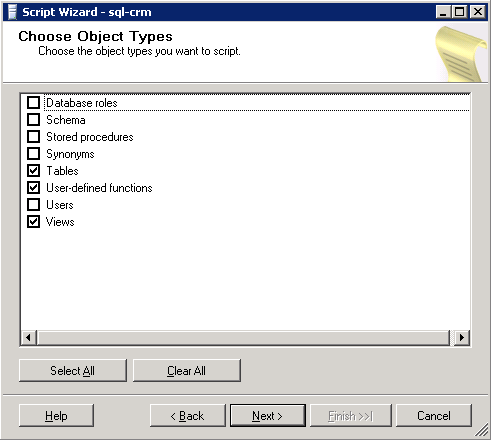This screenshot has width=491, height=440.
Task: Click the Clear All button
Action: (x=187, y=370)
